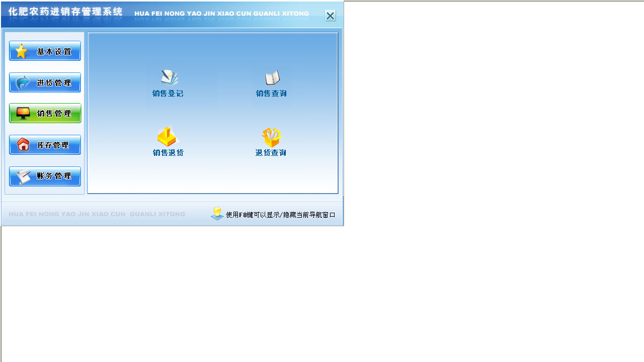
Task: Open the 销售查询 sales query book icon
Action: [272, 77]
